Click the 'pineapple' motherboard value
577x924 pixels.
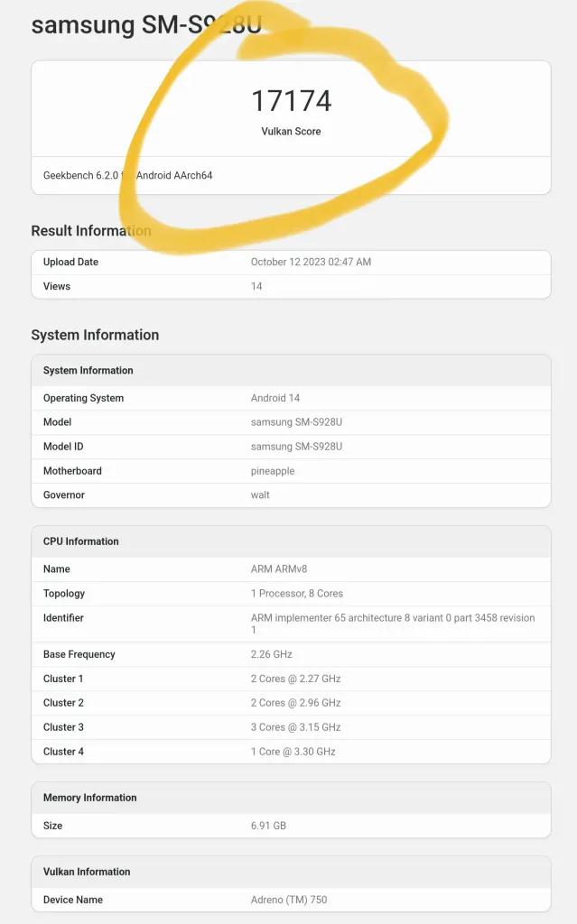[273, 471]
